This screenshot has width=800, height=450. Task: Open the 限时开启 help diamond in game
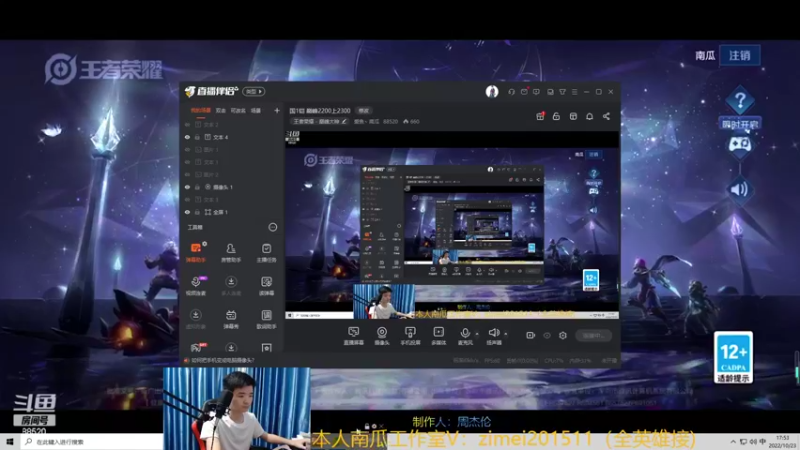pyautogui.click(x=740, y=107)
